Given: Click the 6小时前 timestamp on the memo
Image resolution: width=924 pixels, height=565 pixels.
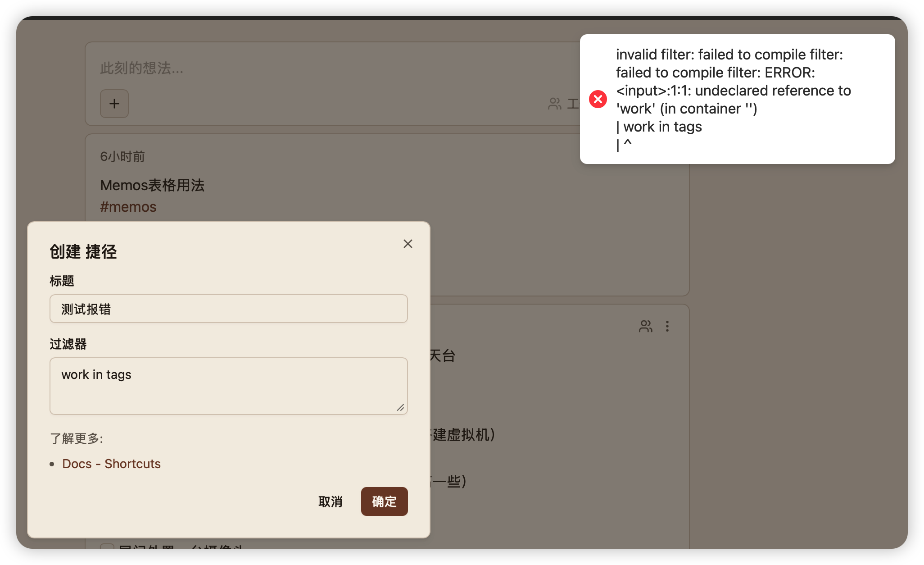Looking at the screenshot, I should 122,156.
